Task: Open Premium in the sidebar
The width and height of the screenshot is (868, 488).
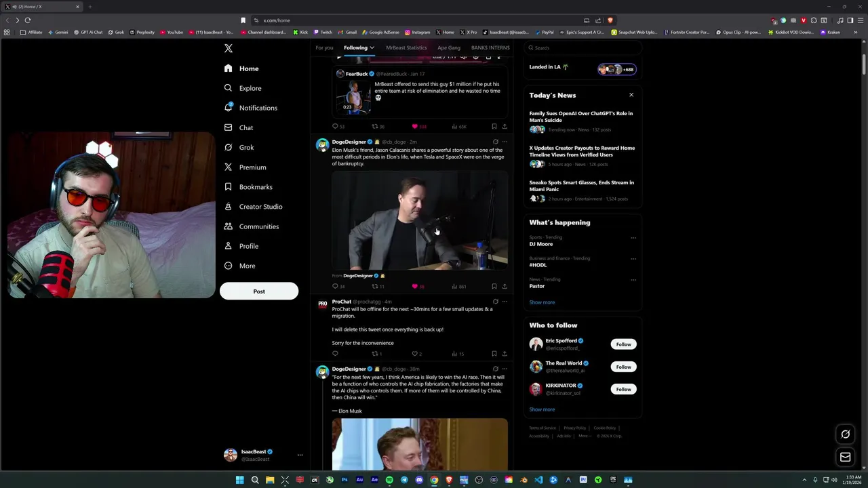Action: tap(245, 167)
